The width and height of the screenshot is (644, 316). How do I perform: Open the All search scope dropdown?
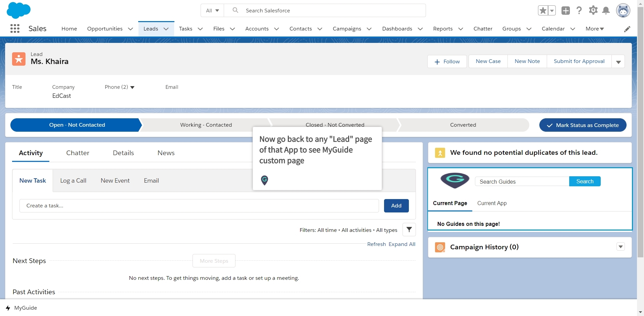point(212,10)
